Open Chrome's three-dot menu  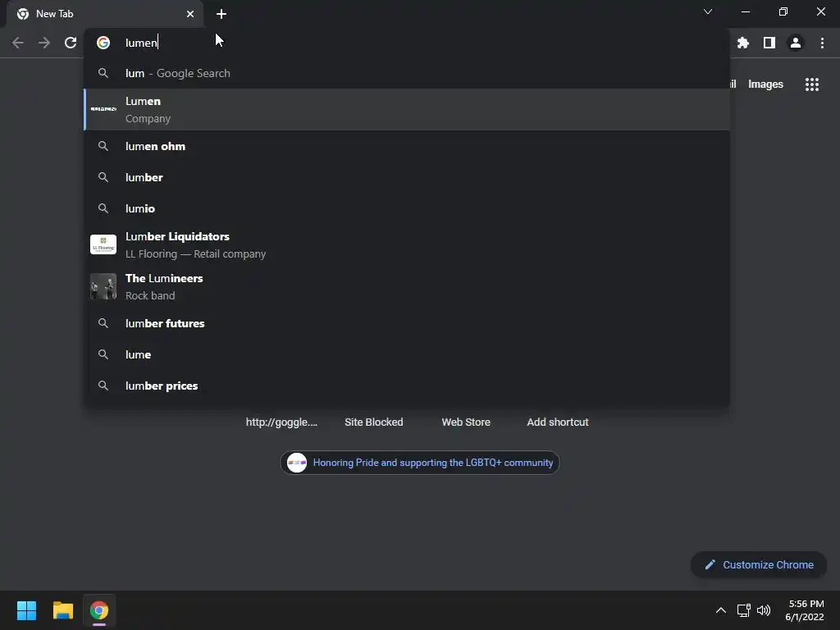coord(822,43)
